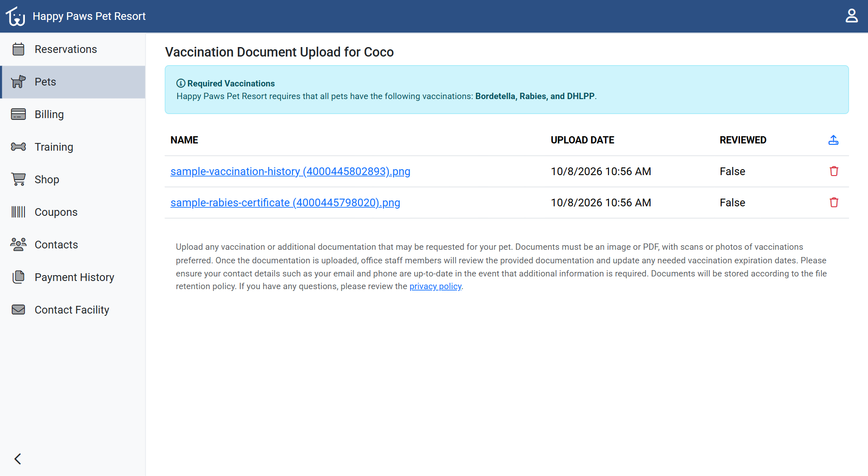Screen dimensions: 868x476
Task: Open the Shop menu item
Action: pyautogui.click(x=73, y=180)
